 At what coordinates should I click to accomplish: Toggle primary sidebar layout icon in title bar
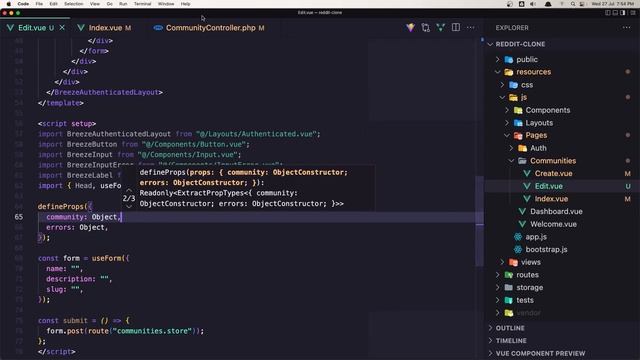(608, 13)
